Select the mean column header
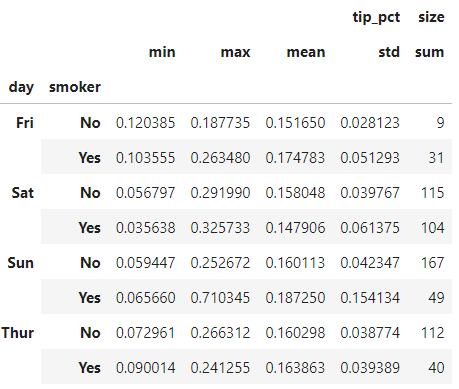The image size is (459, 389). 306,52
